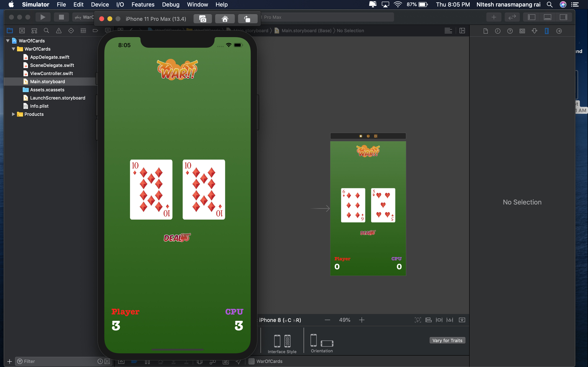Open the Library plus button in toolbar
This screenshot has width=588, height=367.
(493, 17)
